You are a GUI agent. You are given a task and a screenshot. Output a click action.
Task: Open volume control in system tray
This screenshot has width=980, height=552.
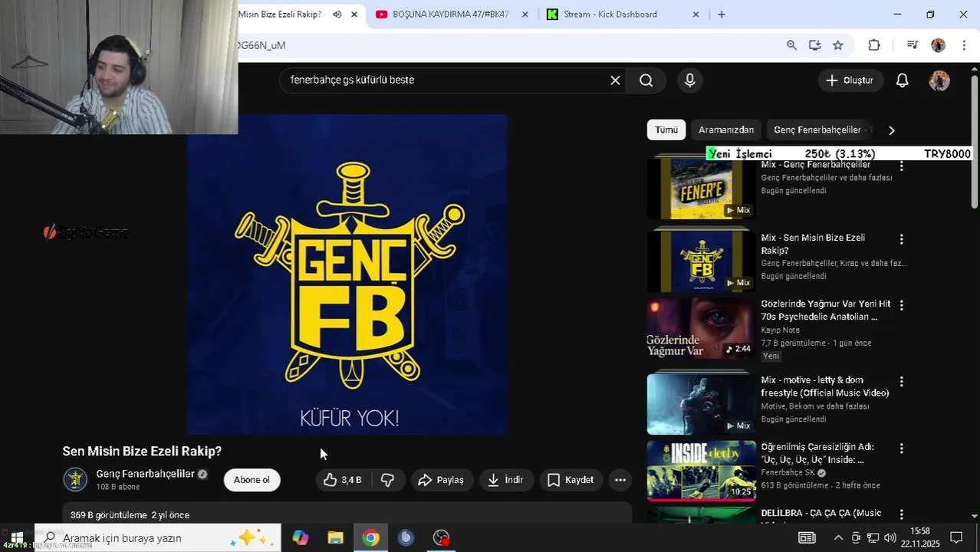tap(890, 538)
